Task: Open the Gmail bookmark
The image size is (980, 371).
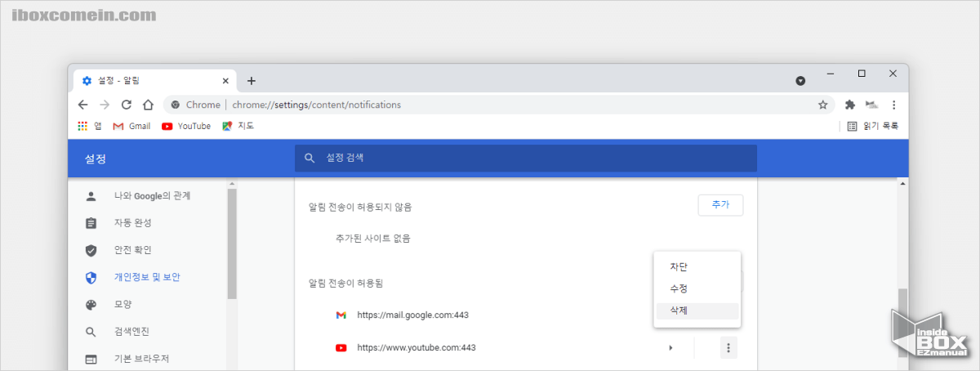Action: point(131,126)
